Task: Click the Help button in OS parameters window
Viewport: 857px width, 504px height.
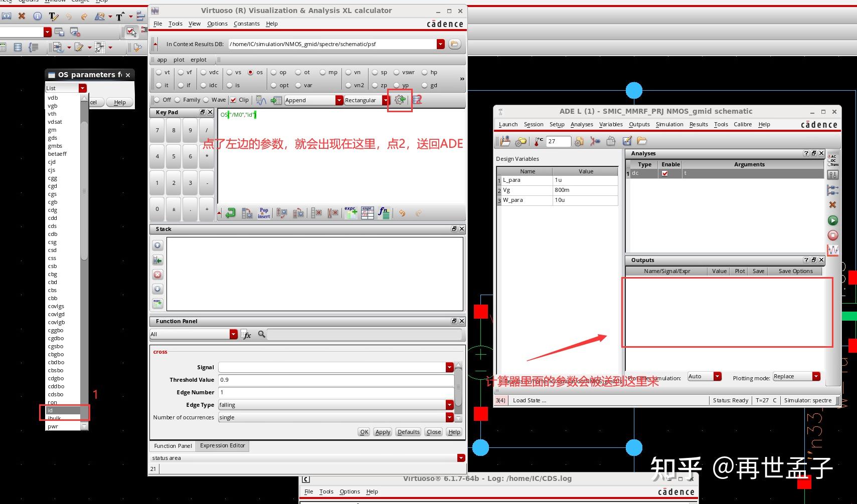Action: 120,102
